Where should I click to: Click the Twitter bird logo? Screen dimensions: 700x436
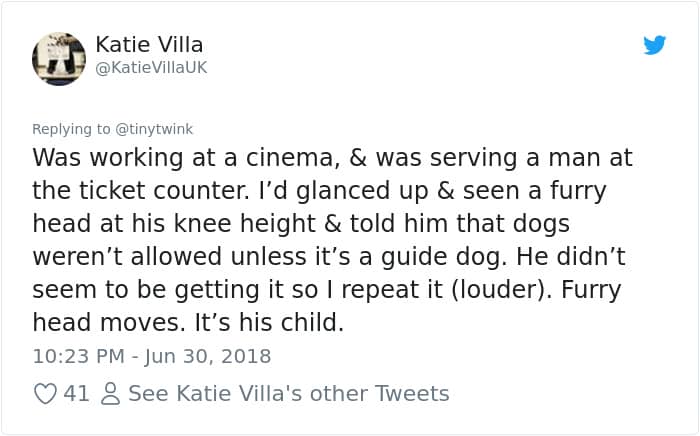pos(654,45)
